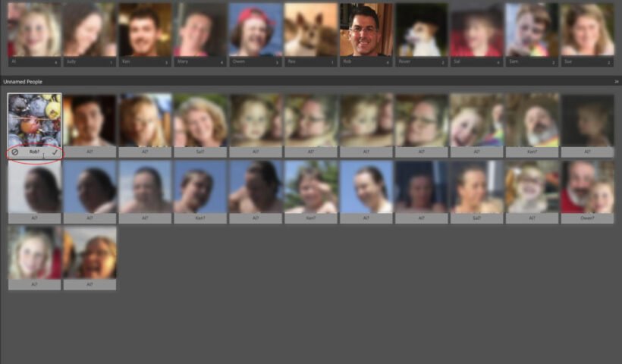Select the Ken named person thumbnail
Viewport: 622px width, 364px height.
pyautogui.click(x=145, y=30)
